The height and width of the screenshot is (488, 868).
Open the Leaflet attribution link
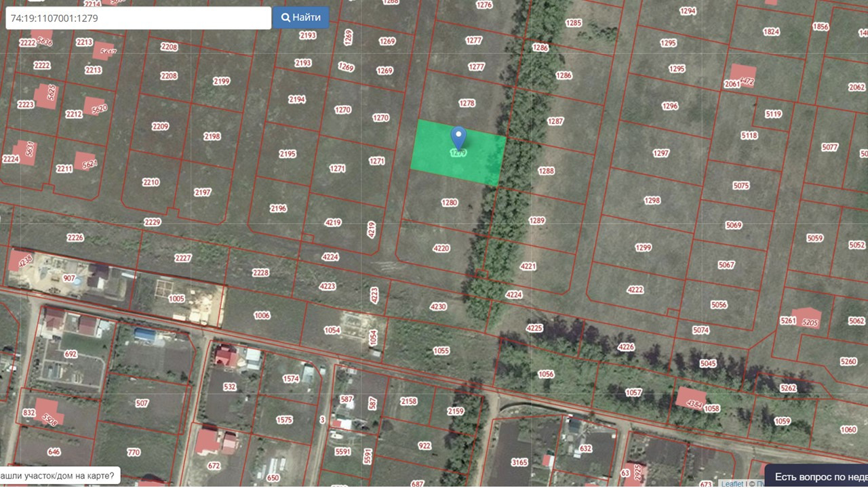tap(732, 484)
